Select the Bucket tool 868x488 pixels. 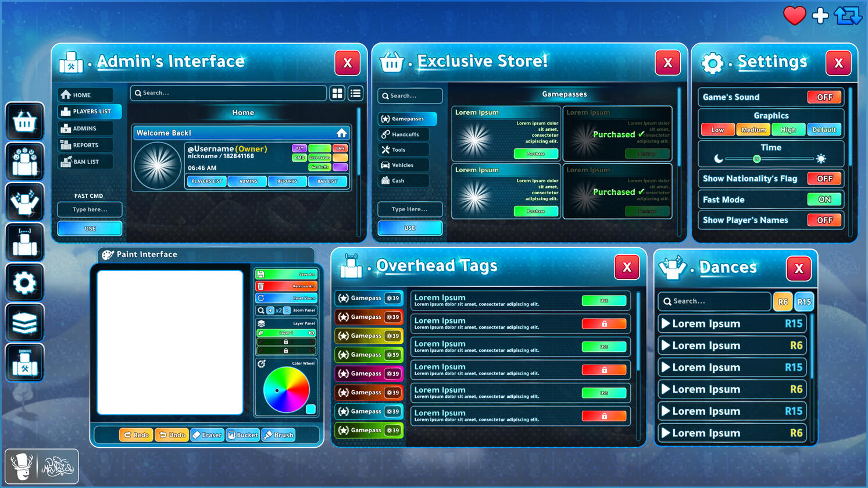pos(243,435)
